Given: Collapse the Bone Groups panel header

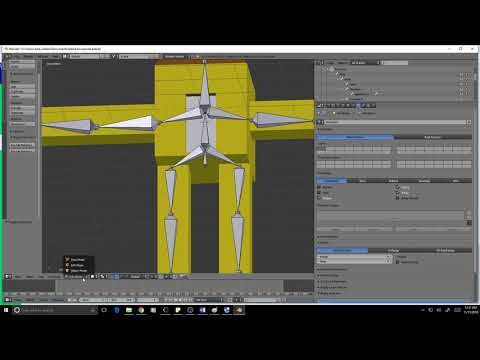Looking at the screenshot, I should point(329,205).
